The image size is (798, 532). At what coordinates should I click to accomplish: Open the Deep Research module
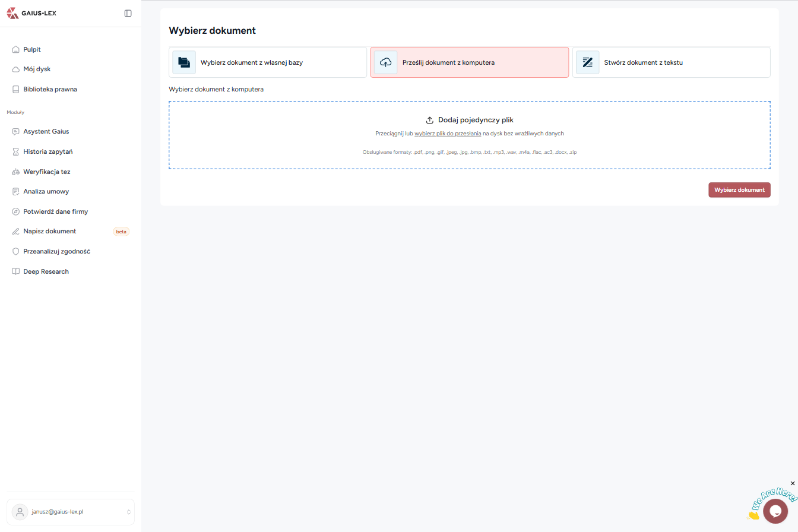[46, 272]
